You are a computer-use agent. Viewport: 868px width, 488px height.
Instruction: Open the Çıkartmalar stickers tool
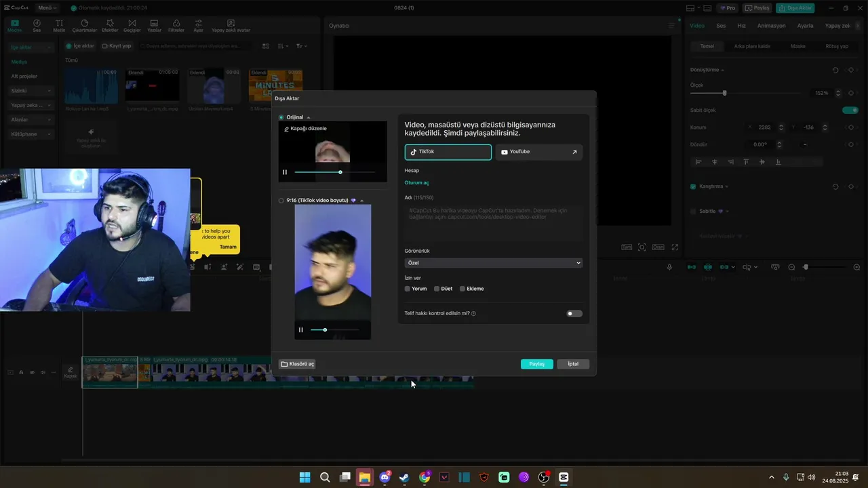84,26
